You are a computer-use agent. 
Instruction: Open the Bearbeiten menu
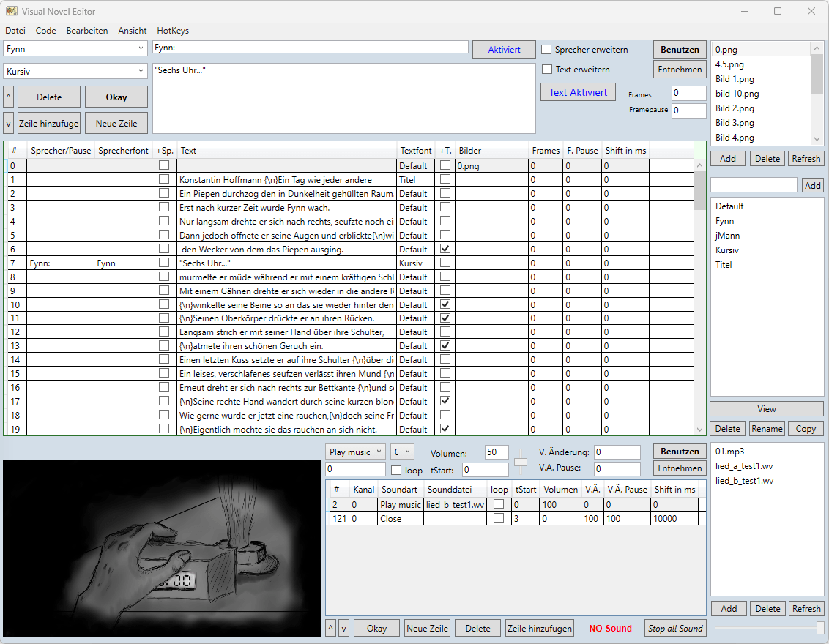tap(87, 31)
